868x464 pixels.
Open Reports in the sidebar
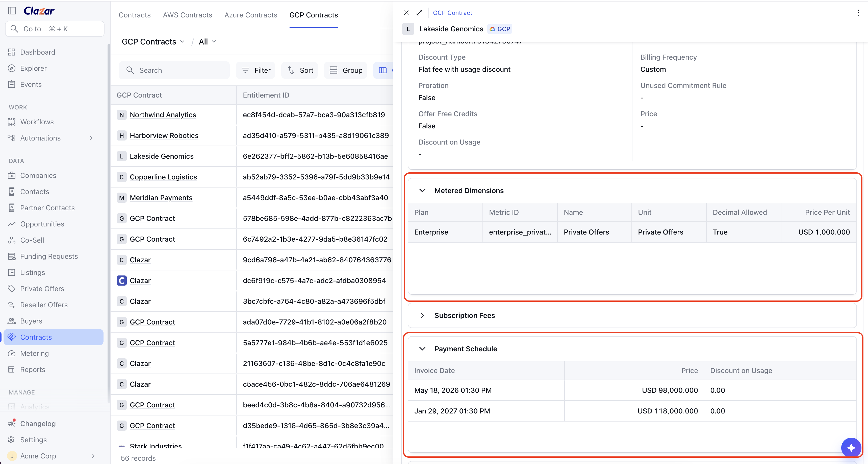(x=32, y=369)
